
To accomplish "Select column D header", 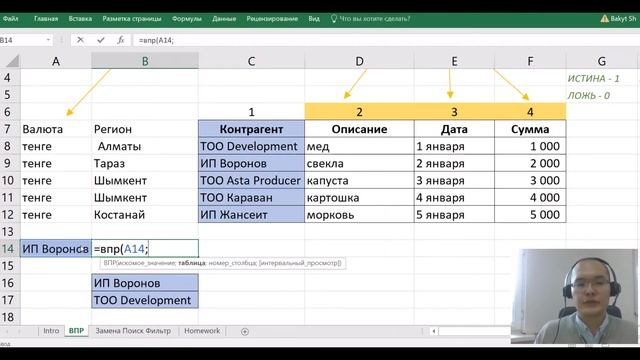I will (359, 61).
